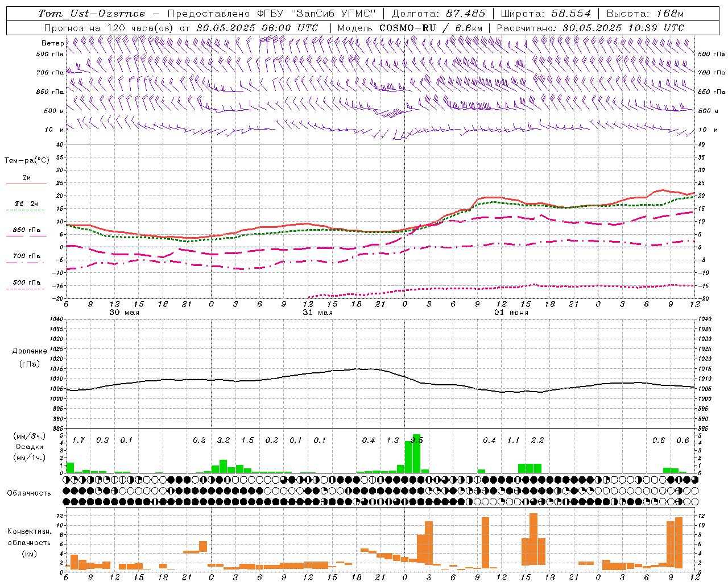
Task: Click the 3-hour precipitation value 3.2
Action: click(224, 440)
